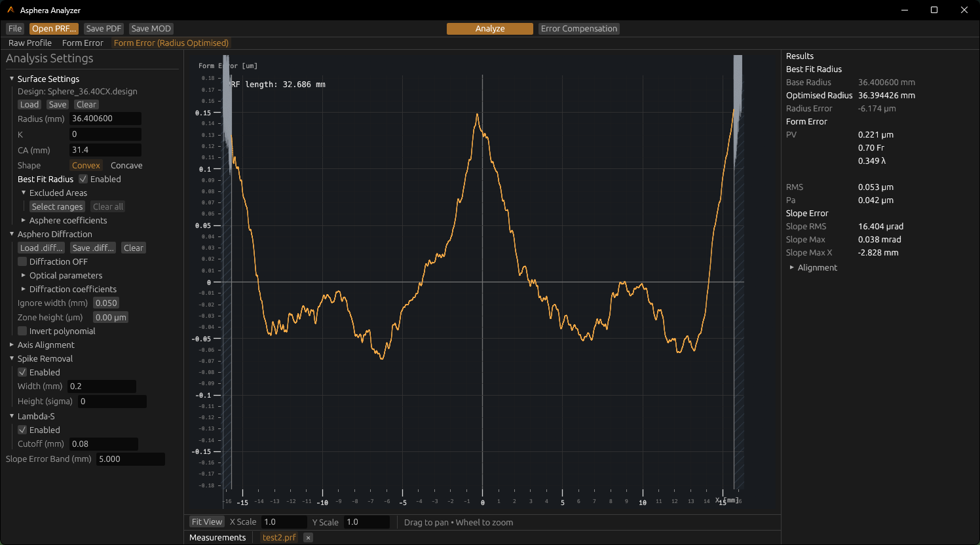Click the Optimised Radius value 36.394426 mm
Screen dimensions: 980x545
[x=886, y=95]
